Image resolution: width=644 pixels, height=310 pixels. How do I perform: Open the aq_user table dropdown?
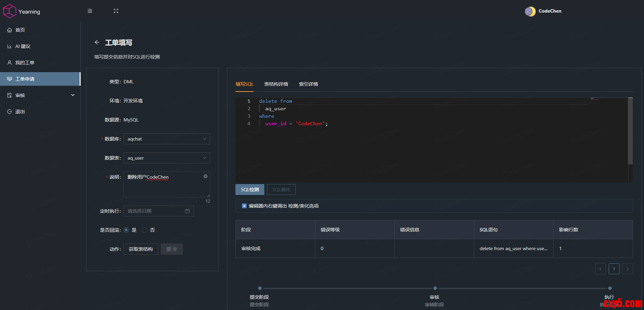166,158
